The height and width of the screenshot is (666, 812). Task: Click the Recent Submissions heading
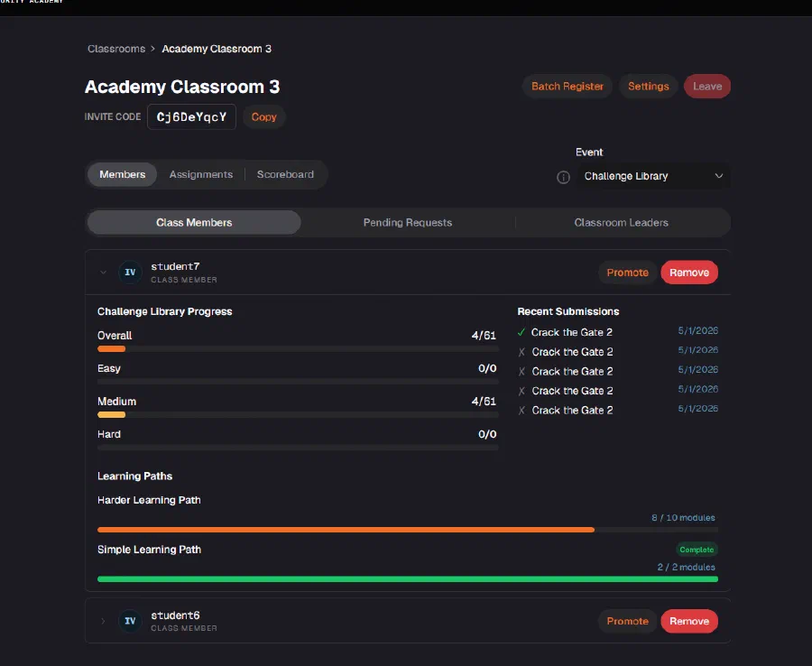[568, 311]
